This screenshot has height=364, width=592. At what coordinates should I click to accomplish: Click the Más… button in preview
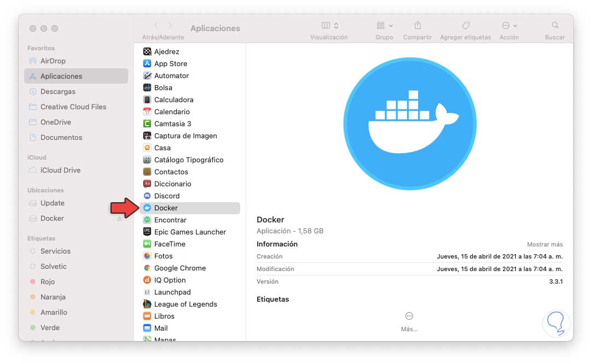pos(409,322)
